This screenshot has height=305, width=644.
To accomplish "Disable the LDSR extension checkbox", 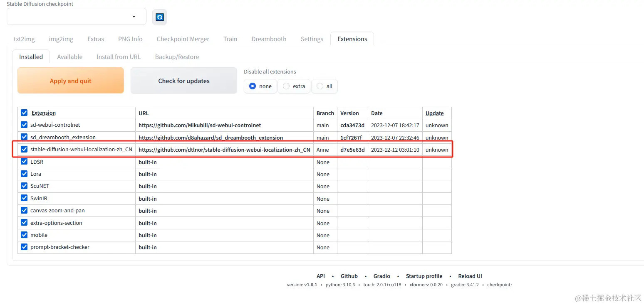I will coord(24,162).
